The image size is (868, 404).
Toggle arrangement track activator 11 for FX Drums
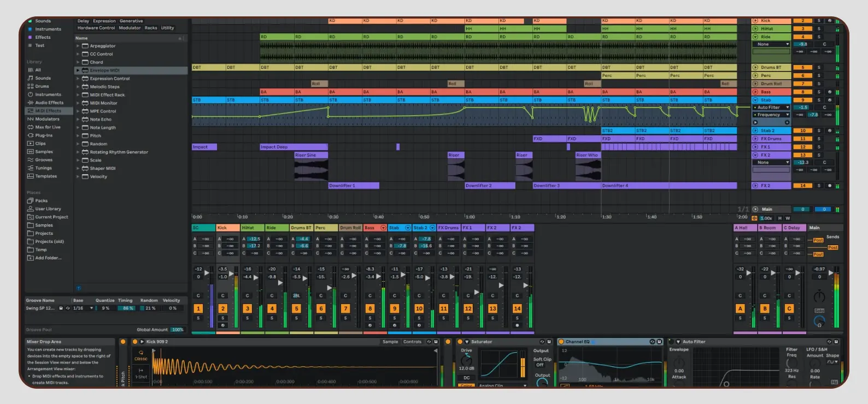803,139
